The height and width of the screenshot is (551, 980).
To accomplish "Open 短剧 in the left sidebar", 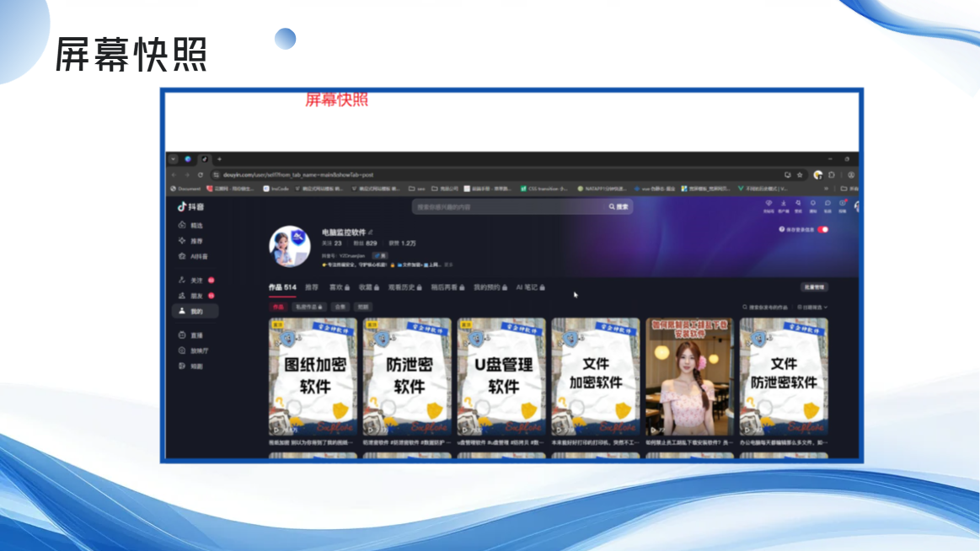I will [191, 366].
